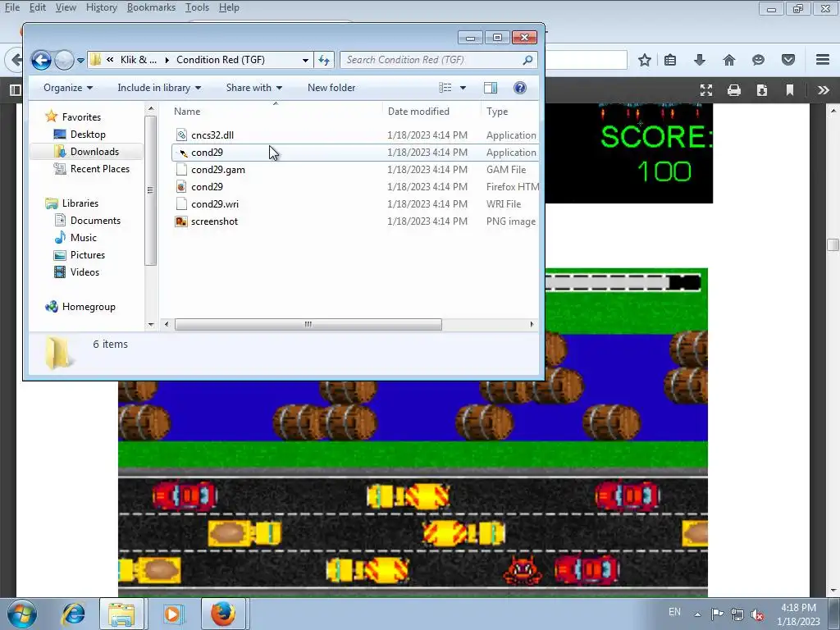
Task: Toggle the viewer sidebar button
Action: [16, 90]
